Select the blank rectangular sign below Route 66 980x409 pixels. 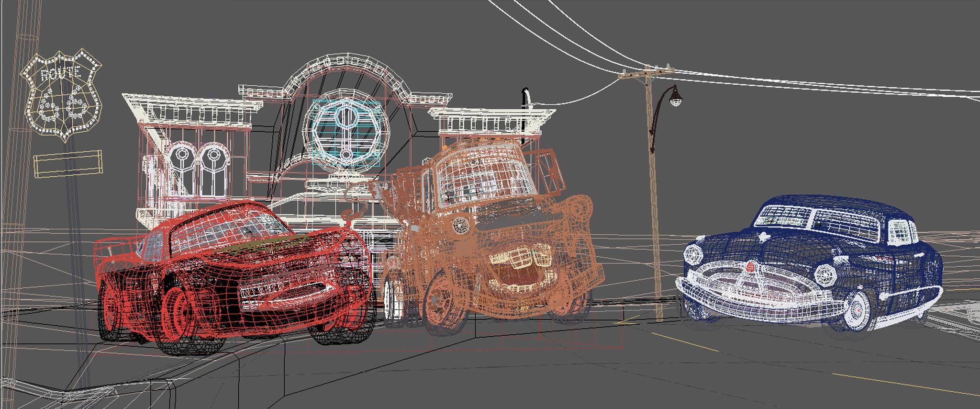click(x=68, y=163)
